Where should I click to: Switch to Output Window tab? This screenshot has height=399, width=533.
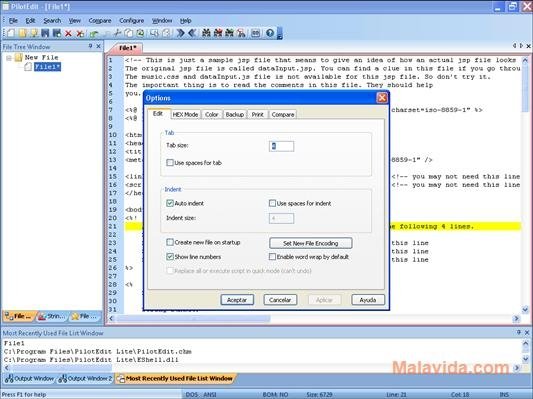[30, 378]
